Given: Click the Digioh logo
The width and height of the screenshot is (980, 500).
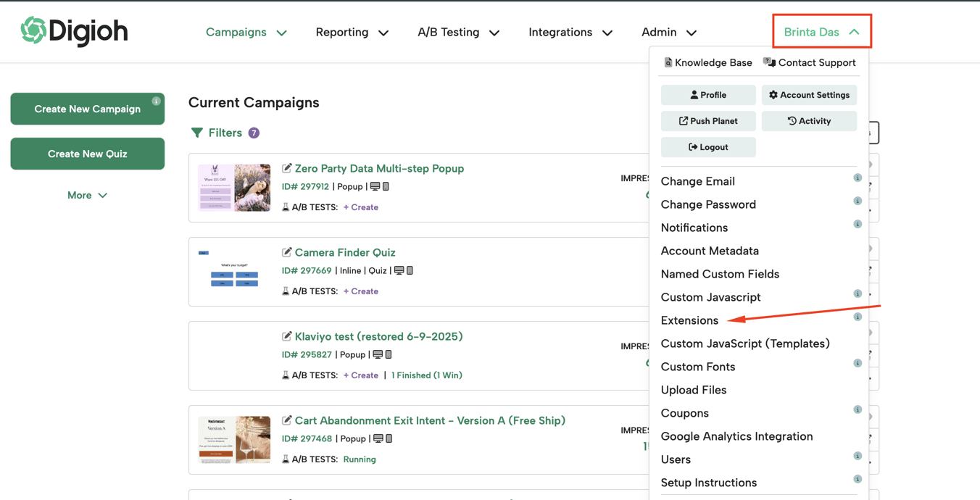Looking at the screenshot, I should pyautogui.click(x=74, y=31).
